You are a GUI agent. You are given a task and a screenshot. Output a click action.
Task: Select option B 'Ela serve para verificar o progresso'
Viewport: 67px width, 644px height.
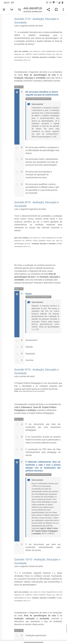coord(17,147)
